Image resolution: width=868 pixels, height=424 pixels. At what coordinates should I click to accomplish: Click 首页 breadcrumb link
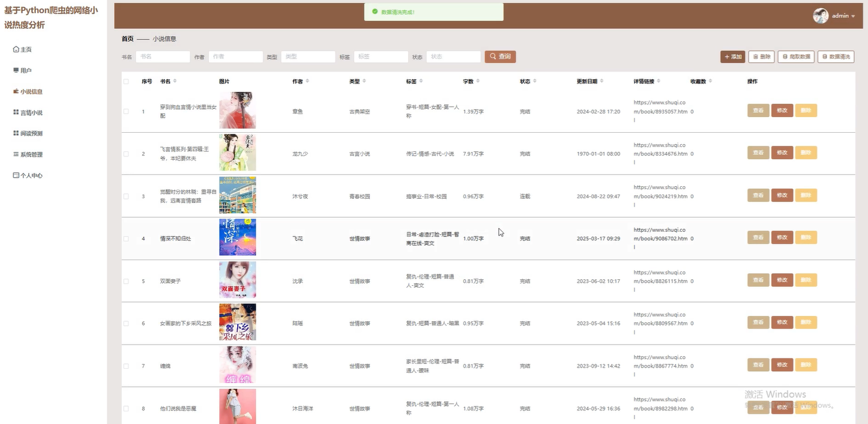[127, 38]
